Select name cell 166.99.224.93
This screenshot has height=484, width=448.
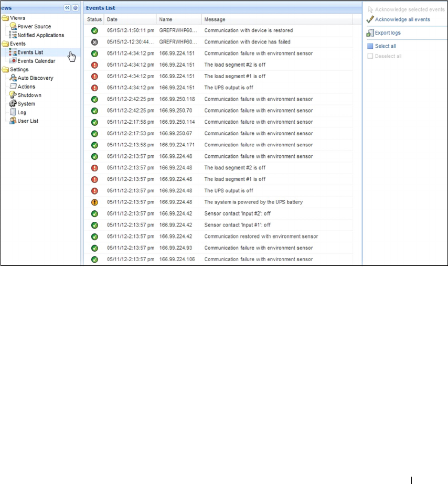[176, 248]
